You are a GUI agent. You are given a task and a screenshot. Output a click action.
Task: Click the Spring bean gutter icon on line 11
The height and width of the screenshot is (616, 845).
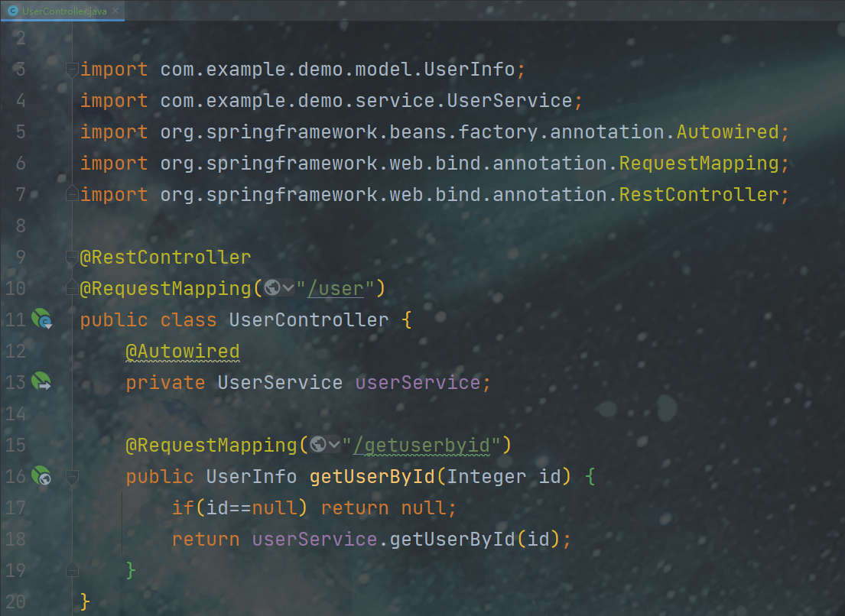click(41, 319)
